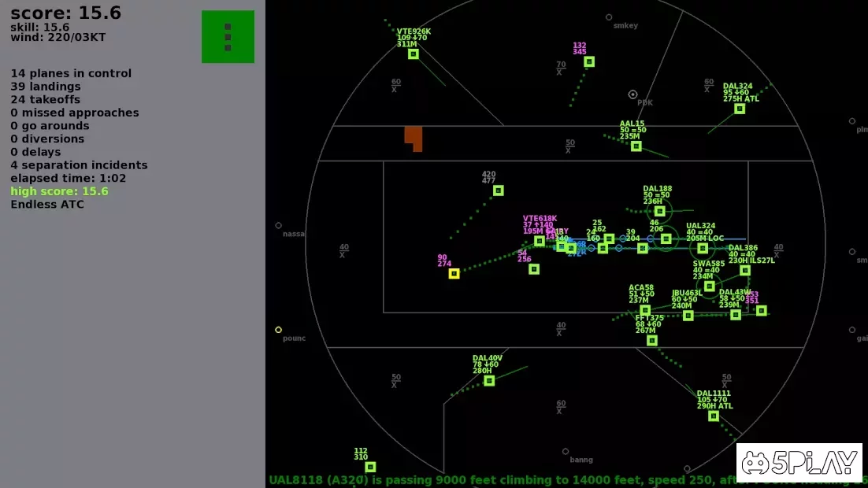868x488 pixels.
Task: Select the DAL386 aircraft on ILS27L
Action: click(x=745, y=271)
